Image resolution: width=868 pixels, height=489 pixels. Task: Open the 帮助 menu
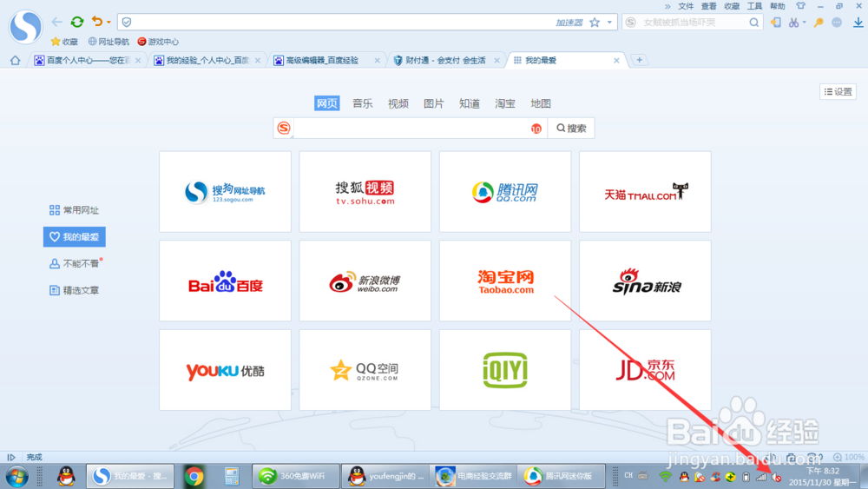click(777, 6)
